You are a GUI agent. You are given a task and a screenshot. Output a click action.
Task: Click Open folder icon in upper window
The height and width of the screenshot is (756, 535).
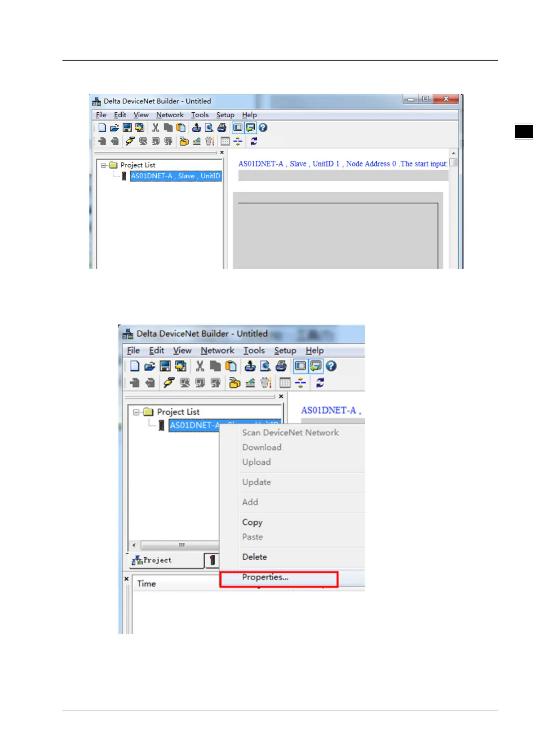115,127
